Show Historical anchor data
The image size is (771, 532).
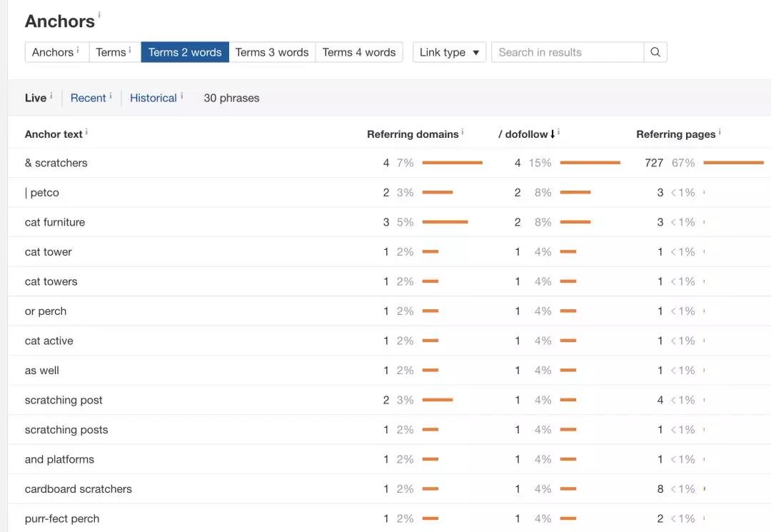tap(153, 98)
